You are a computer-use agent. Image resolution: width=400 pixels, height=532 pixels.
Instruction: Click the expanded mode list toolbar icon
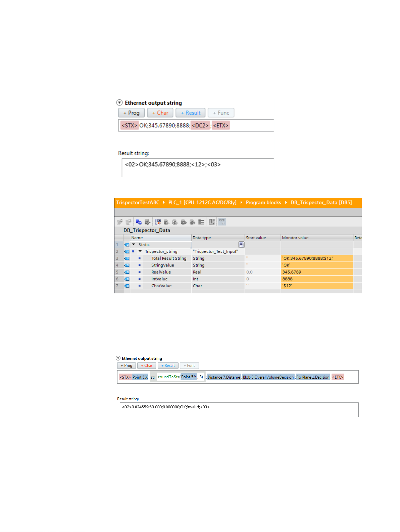pyautogui.click(x=201, y=222)
